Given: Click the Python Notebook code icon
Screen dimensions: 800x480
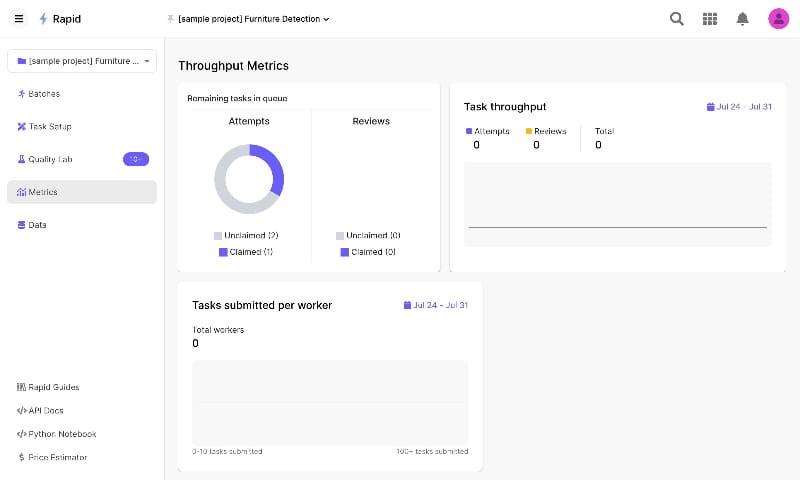Looking at the screenshot, I should 21,434.
